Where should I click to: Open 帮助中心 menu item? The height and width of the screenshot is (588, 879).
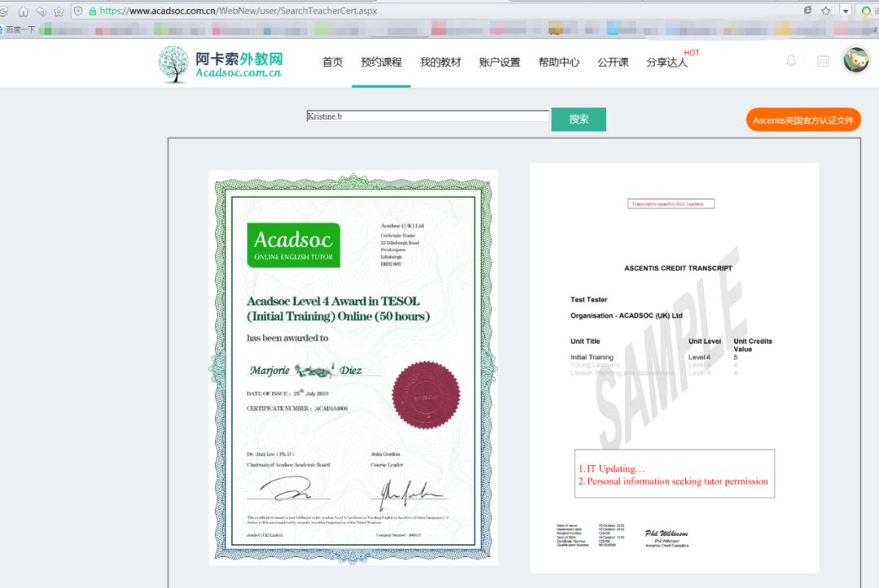[x=559, y=62]
